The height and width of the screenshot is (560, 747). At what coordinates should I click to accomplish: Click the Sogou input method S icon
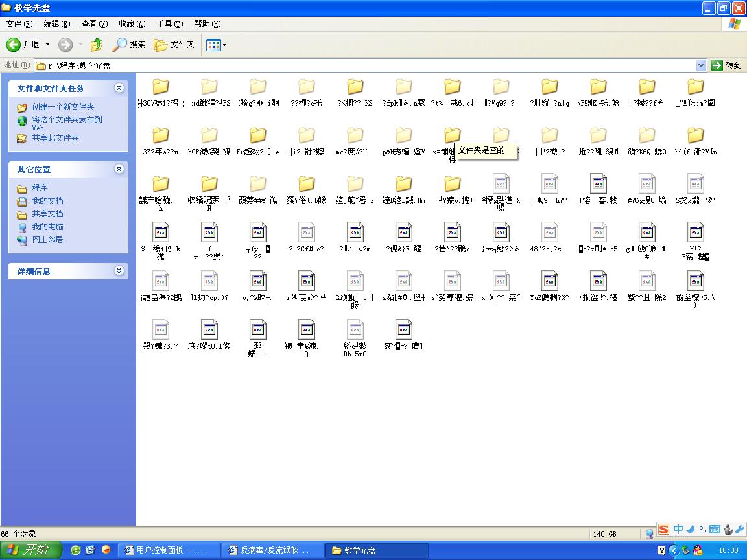point(663,530)
